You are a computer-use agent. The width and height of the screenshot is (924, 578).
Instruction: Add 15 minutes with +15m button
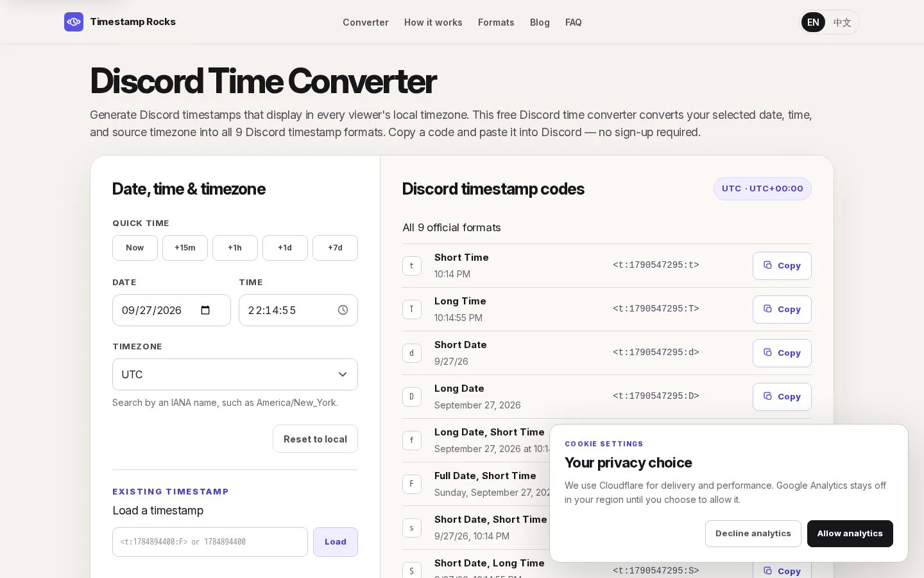[185, 248]
